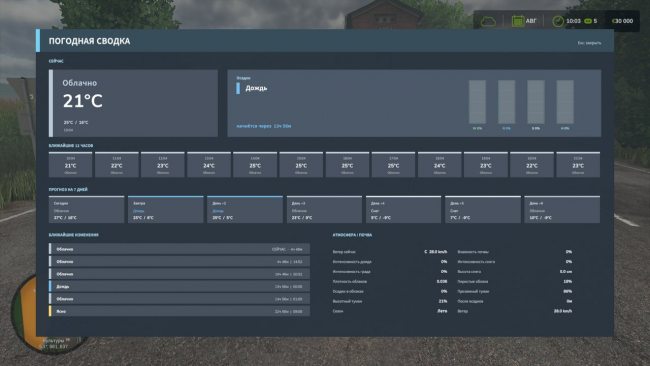Open the День +3 forecast card
The width and height of the screenshot is (650, 366).
(x=324, y=210)
